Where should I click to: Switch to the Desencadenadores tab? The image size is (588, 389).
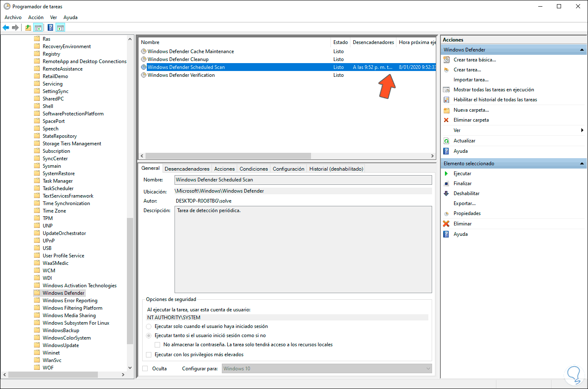pos(187,169)
